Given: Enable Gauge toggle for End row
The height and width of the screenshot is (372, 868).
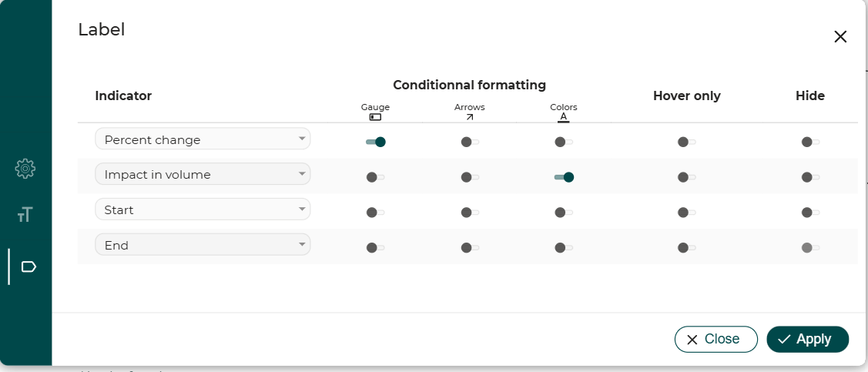Looking at the screenshot, I should [375, 248].
